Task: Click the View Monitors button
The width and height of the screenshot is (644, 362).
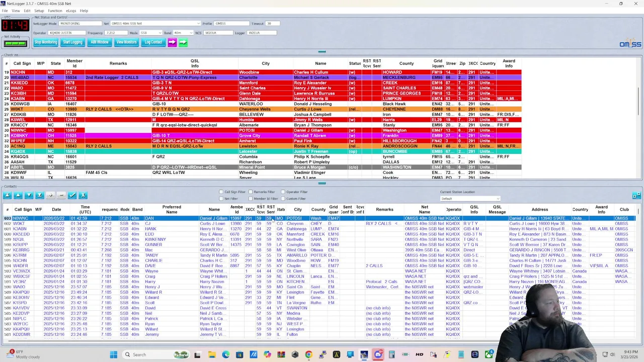Action: click(x=126, y=42)
